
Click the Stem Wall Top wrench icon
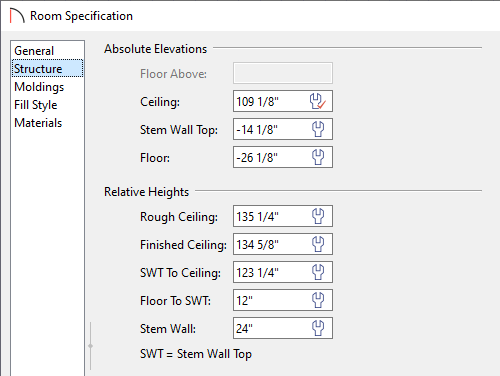coord(318,129)
